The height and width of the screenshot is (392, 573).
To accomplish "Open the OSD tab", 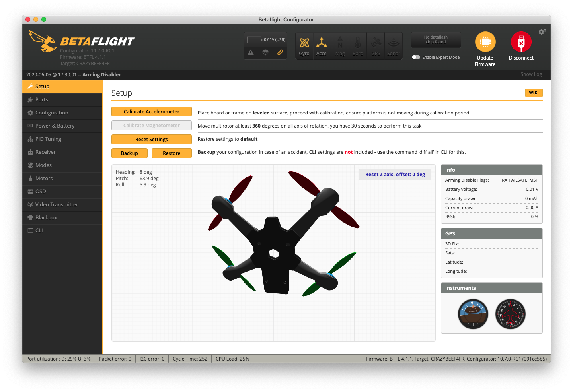I will 62,192.
